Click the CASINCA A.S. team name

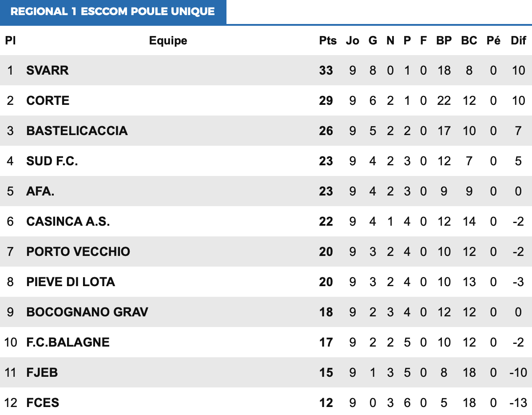coord(68,221)
